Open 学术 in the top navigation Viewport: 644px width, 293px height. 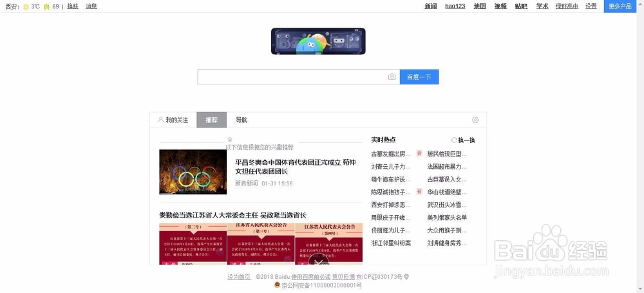(x=542, y=6)
